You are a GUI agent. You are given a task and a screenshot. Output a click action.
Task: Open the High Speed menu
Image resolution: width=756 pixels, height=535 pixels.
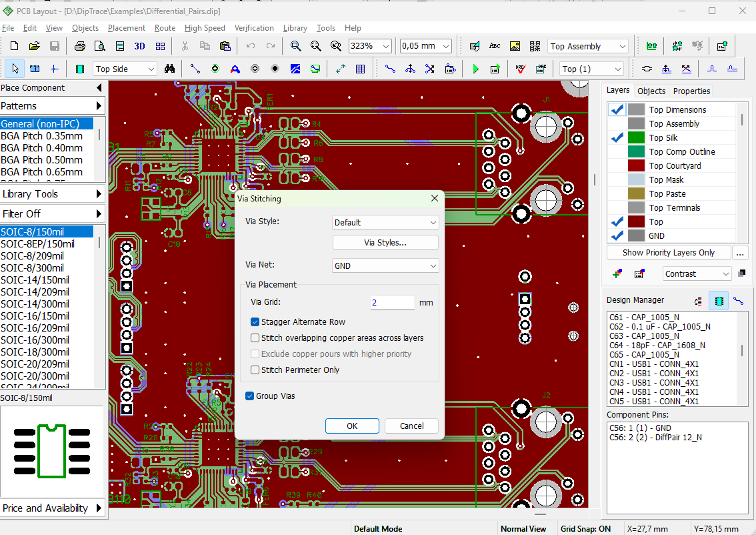[x=205, y=28]
